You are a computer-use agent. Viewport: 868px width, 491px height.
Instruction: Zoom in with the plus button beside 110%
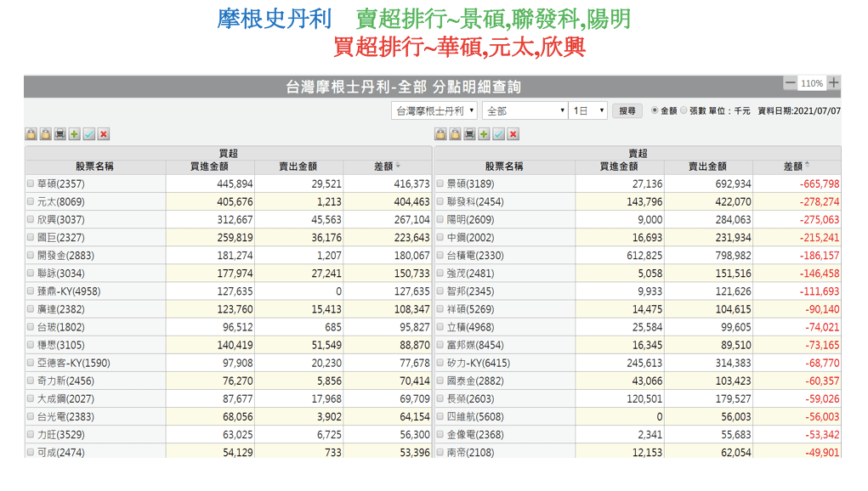click(834, 82)
